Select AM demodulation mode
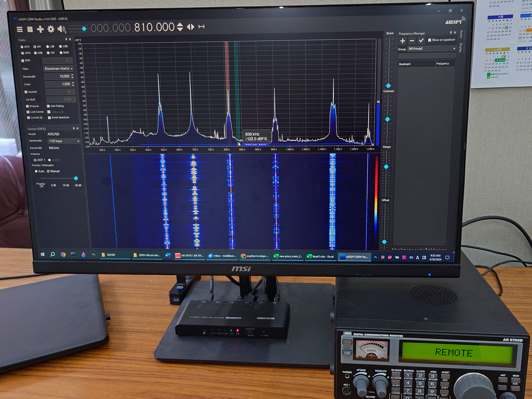The height and width of the screenshot is (399, 532). coord(37,47)
